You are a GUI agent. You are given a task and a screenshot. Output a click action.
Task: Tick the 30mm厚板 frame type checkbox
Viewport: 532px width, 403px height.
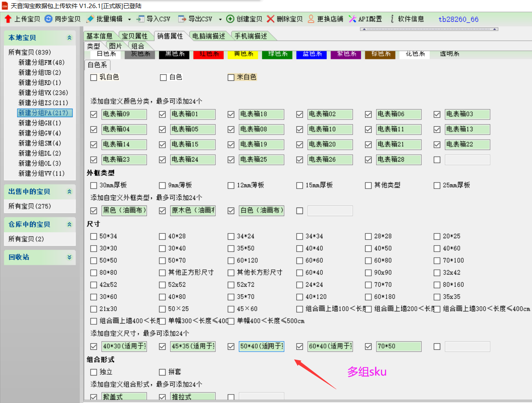point(94,186)
